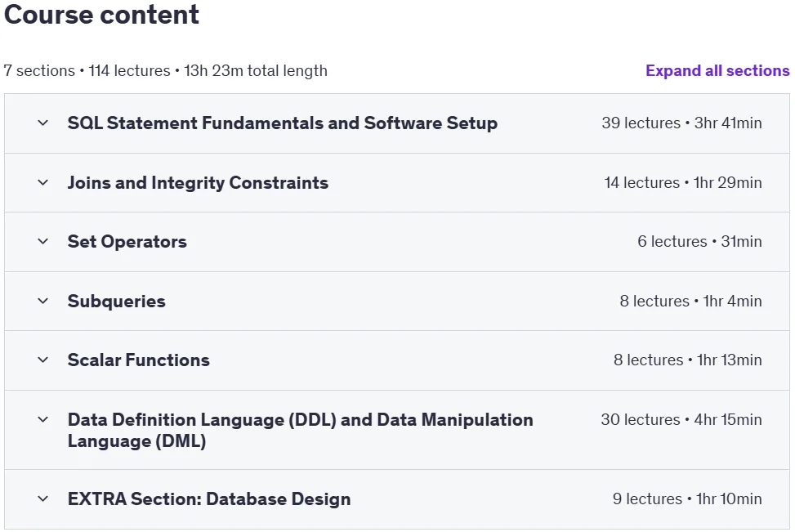Expand the Set Operators chevron
795x532 pixels.
[x=43, y=241]
